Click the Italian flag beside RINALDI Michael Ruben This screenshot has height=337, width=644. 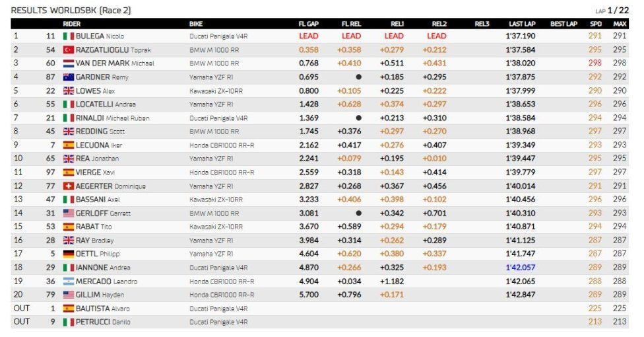pos(68,118)
